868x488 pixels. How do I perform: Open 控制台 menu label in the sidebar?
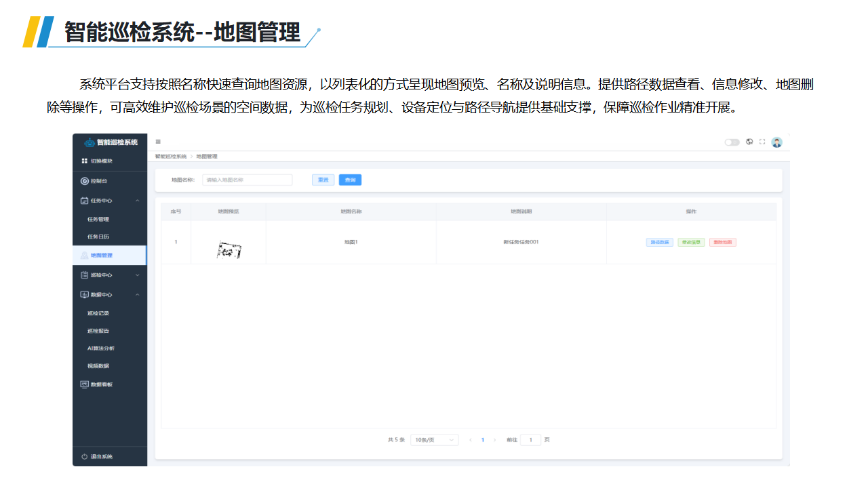[99, 181]
